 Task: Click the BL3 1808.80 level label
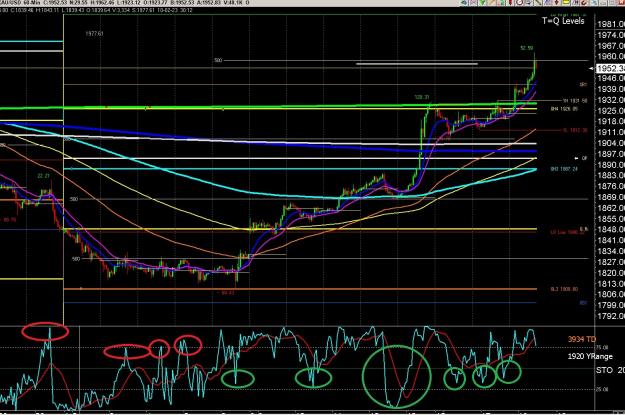pos(564,289)
